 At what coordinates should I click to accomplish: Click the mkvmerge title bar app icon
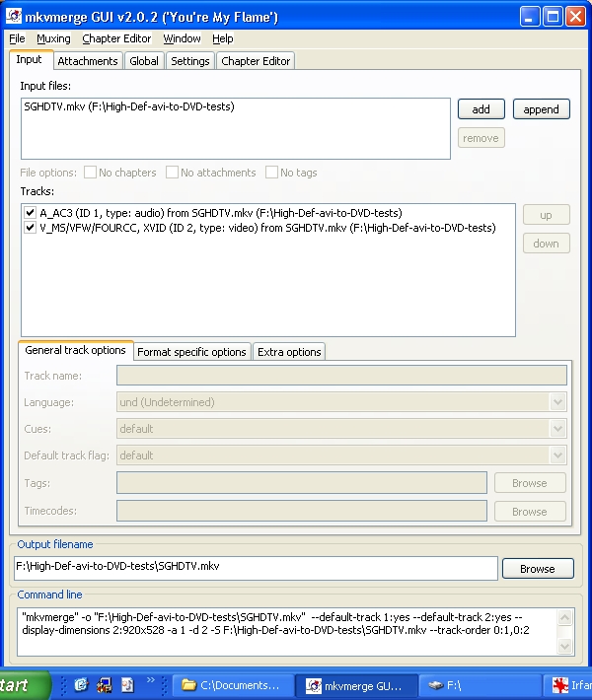point(14,17)
